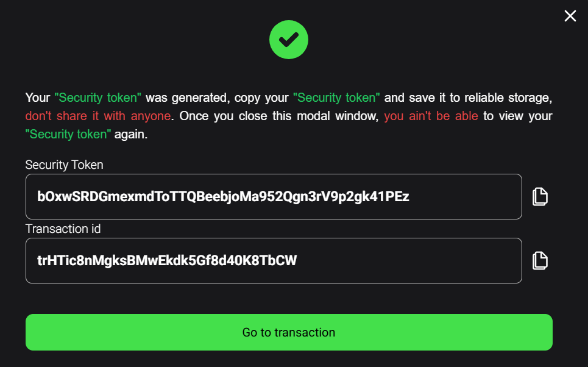Viewport: 588px width, 367px height.
Task: Focus the Transaction id input field
Action: click(x=274, y=261)
